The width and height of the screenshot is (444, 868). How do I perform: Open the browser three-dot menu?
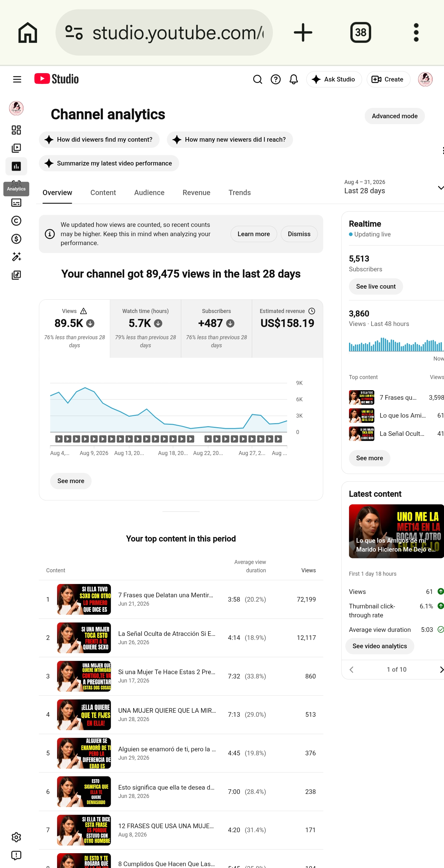coord(416,32)
